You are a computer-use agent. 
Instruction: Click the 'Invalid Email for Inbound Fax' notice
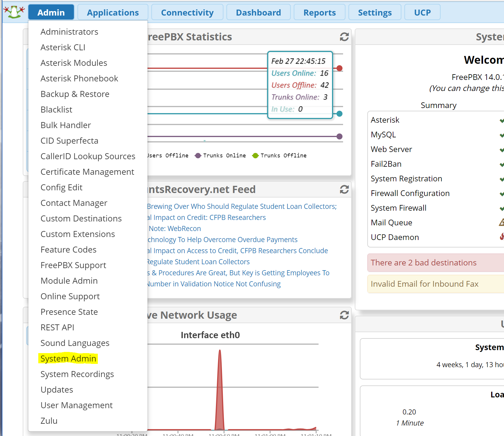[436, 284]
